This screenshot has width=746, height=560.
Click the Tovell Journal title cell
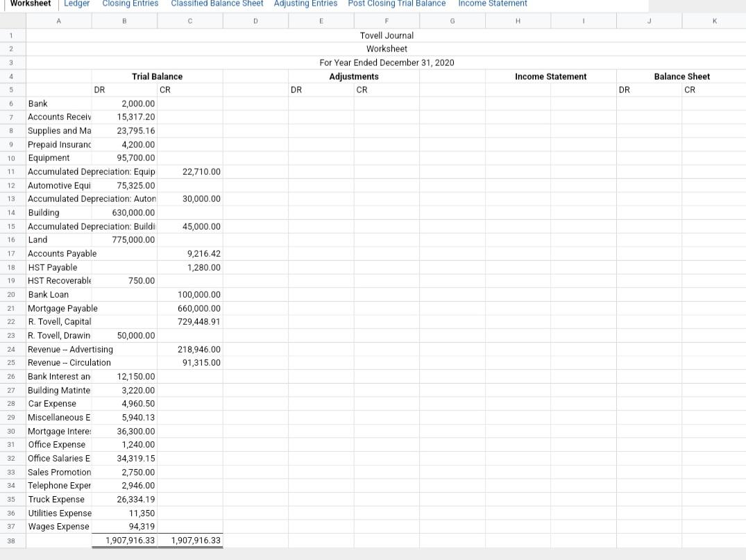[387, 35]
